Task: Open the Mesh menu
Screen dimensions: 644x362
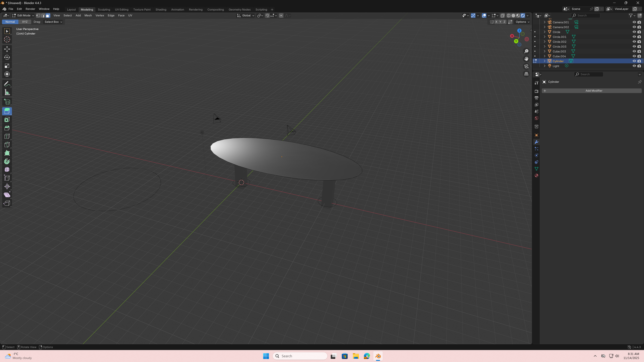Action: coord(88,15)
